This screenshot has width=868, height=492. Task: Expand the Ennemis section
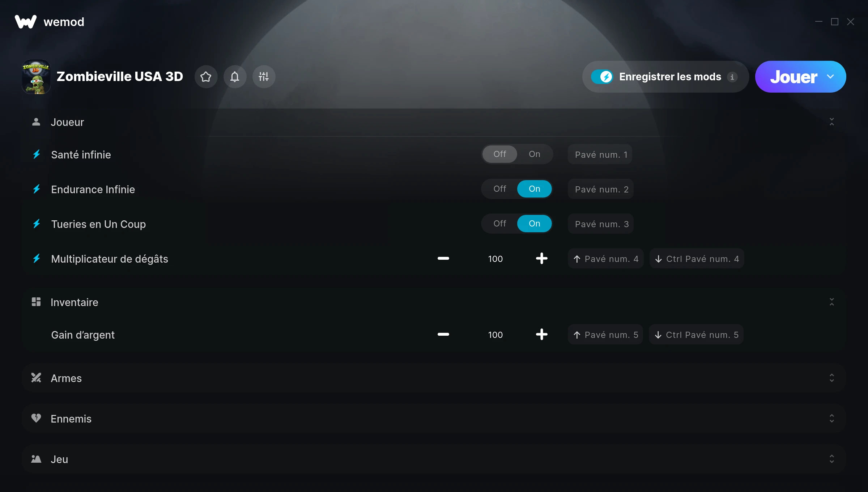click(x=434, y=419)
